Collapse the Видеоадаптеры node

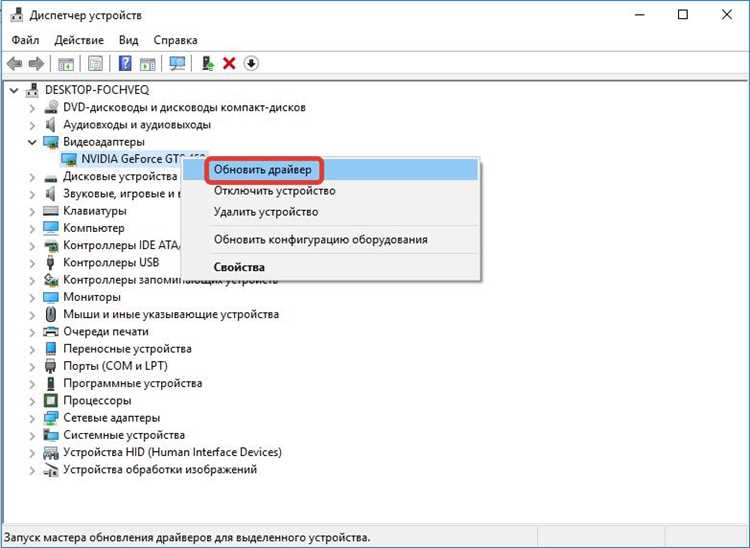click(x=32, y=142)
